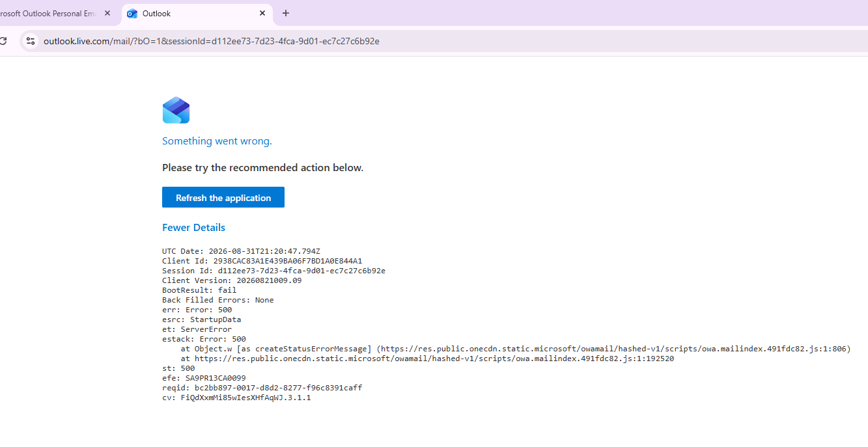Open the site information icon in address bar
Viewport: 868px width, 447px height.
(x=30, y=41)
